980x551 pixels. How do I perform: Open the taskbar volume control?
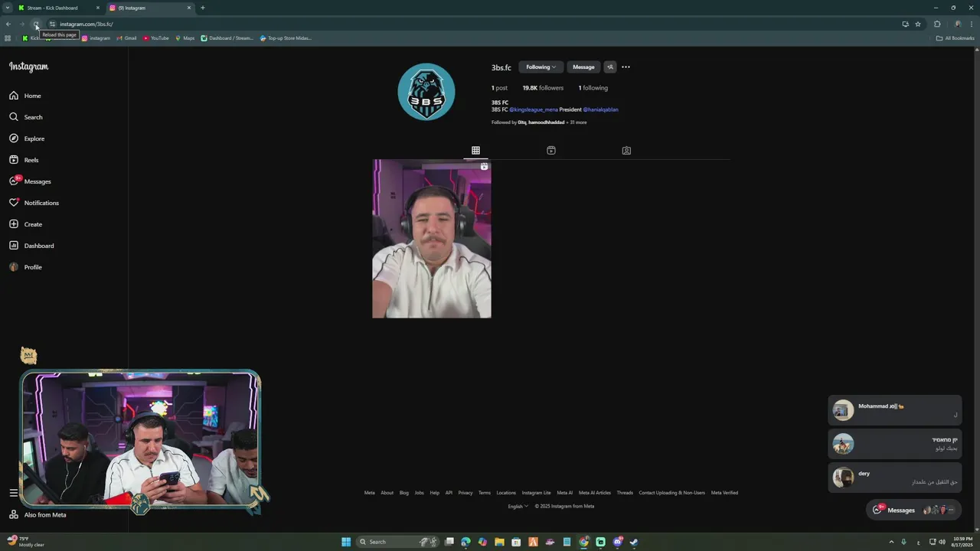942,542
